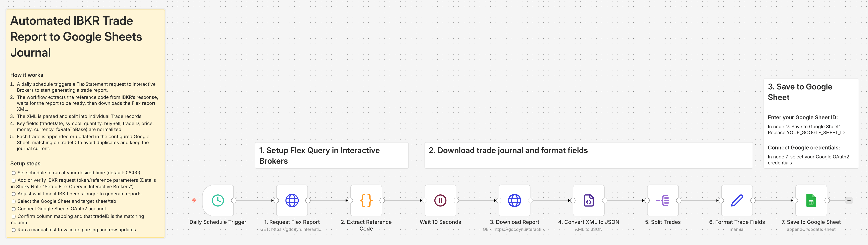Screen dimensions: 868x245
Task: Select sticky note '1. Setup Flex Query in Interactive Brokers'
Action: coord(331,155)
